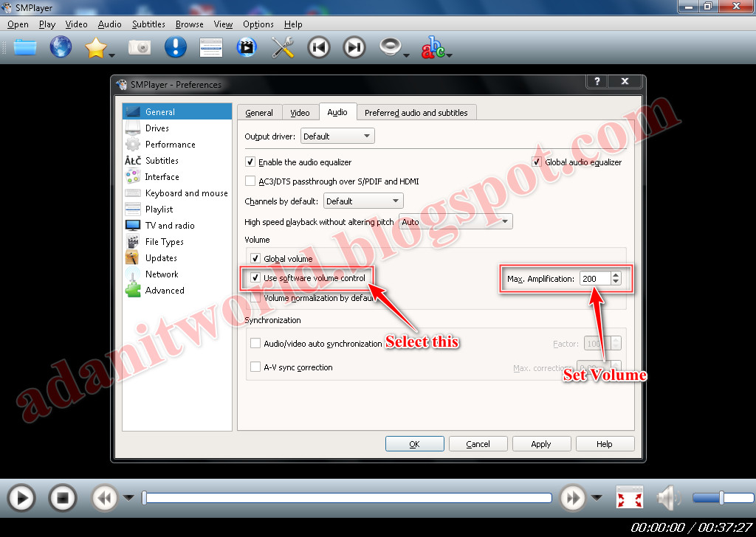The height and width of the screenshot is (537, 756).
Task: Expand the abc subtitles dropdown arrow
Action: point(450,55)
